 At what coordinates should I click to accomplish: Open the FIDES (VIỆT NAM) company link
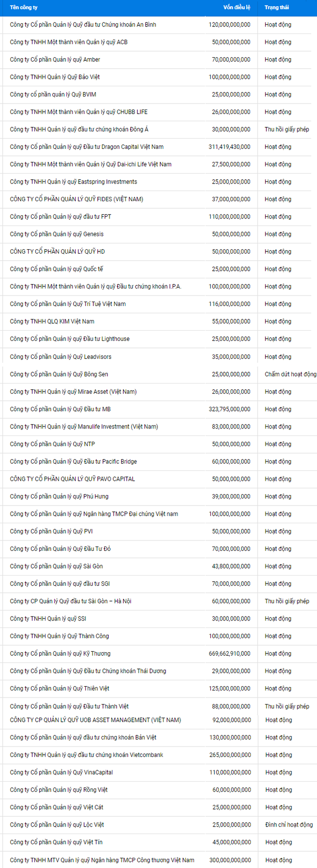tap(77, 199)
